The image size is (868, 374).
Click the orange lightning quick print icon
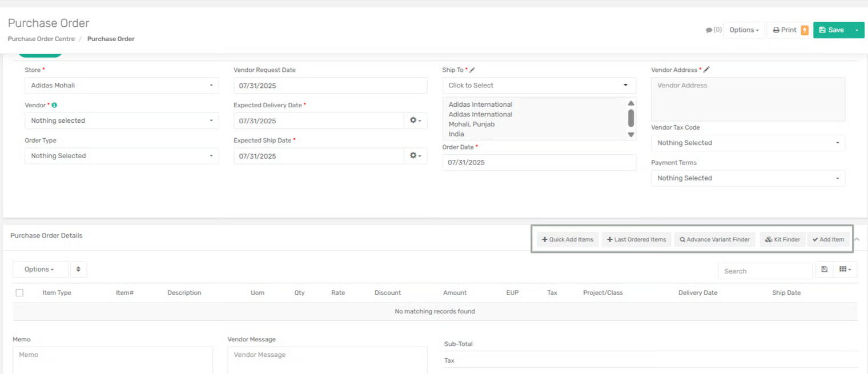click(x=805, y=30)
